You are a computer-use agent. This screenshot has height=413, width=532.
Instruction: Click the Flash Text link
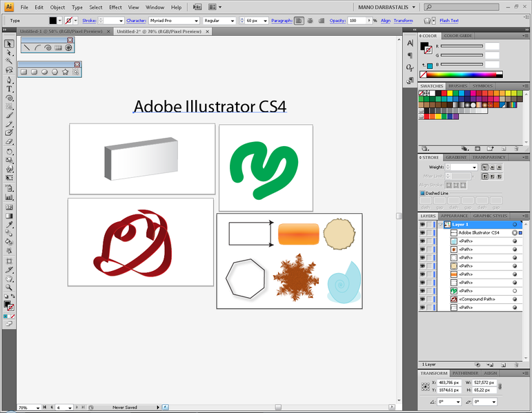point(449,21)
